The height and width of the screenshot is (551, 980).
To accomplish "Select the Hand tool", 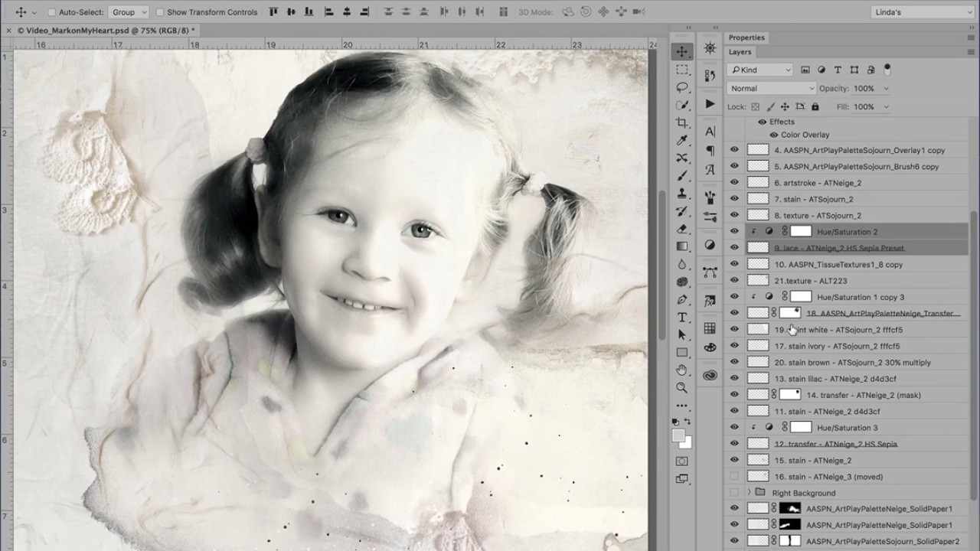I will point(682,370).
